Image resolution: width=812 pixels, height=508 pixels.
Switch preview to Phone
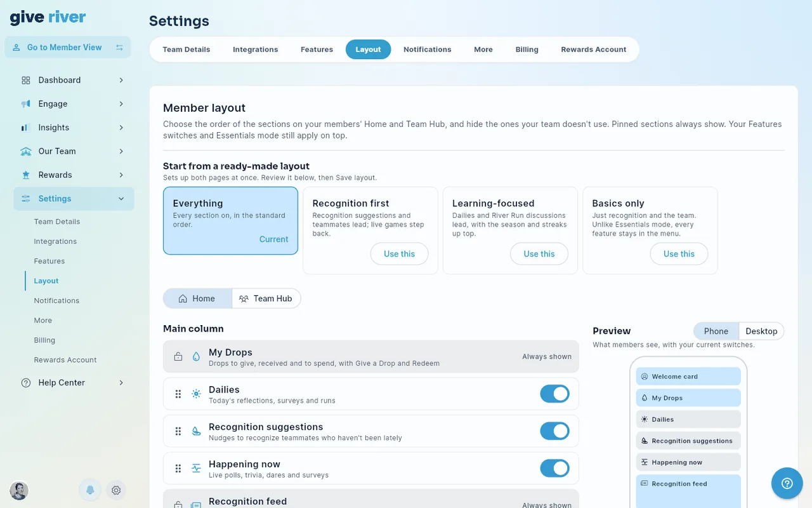pos(716,331)
